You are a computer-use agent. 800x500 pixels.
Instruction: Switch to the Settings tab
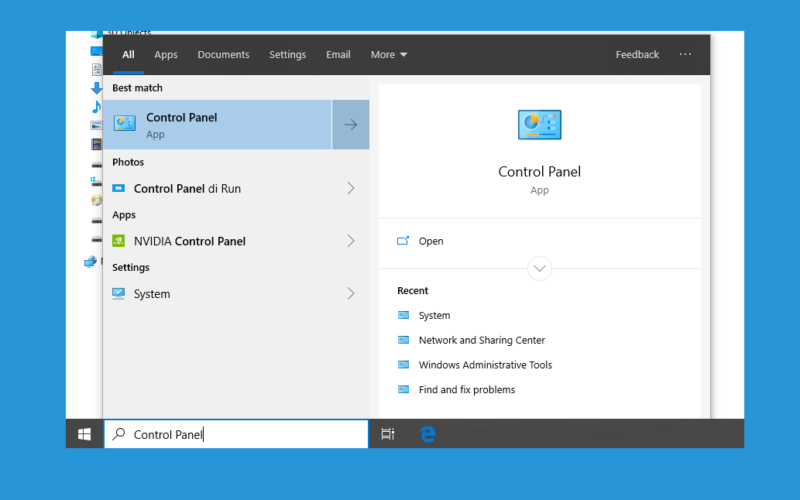[x=288, y=55]
